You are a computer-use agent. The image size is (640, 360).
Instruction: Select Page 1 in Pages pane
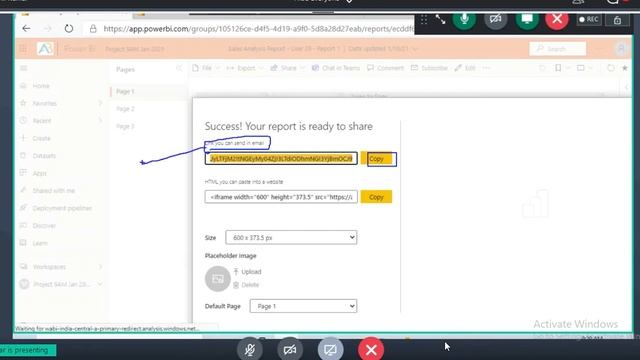click(125, 91)
